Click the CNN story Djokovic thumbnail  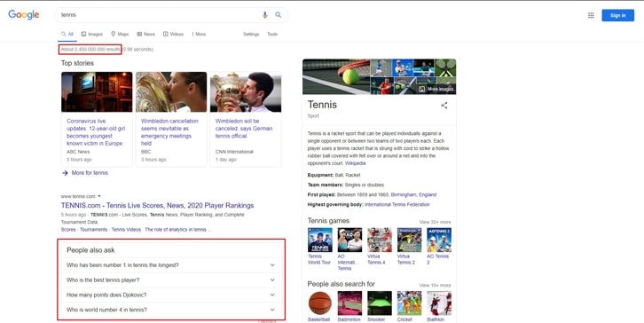pyautogui.click(x=246, y=92)
